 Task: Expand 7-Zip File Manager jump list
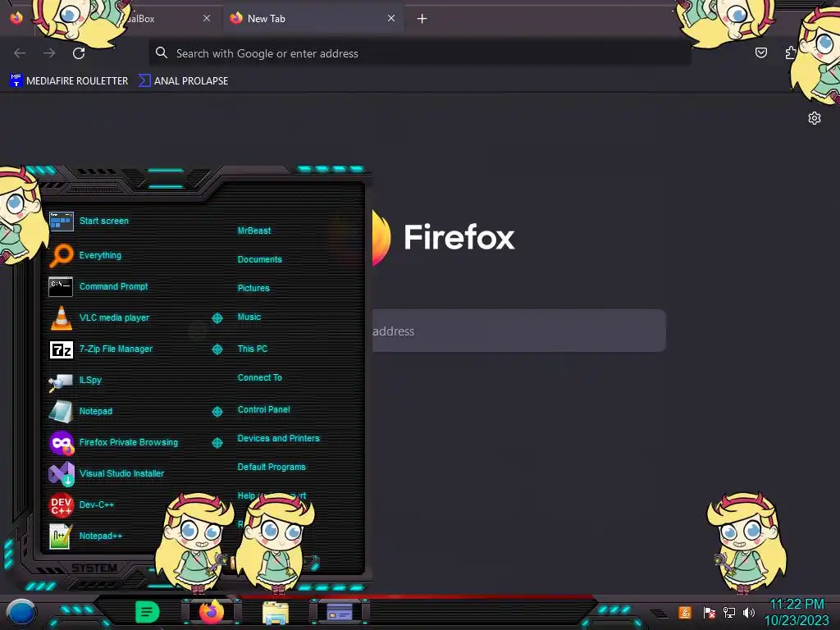(x=217, y=349)
